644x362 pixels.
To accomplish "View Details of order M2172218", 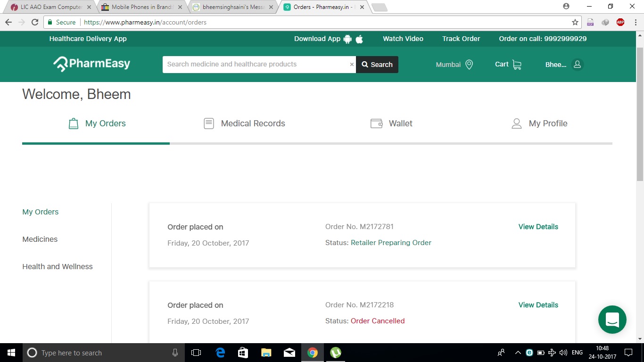I will click(538, 305).
